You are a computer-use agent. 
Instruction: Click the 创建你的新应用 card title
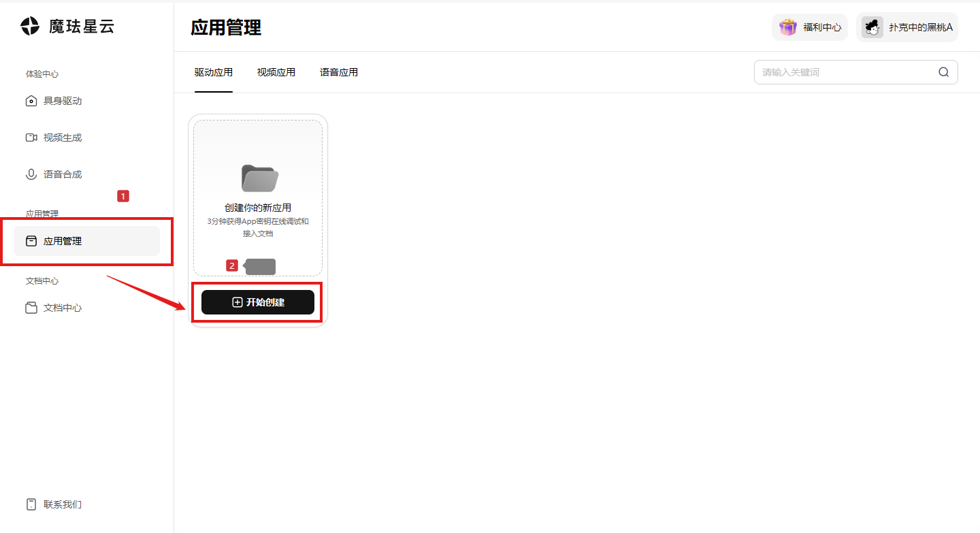tap(258, 208)
